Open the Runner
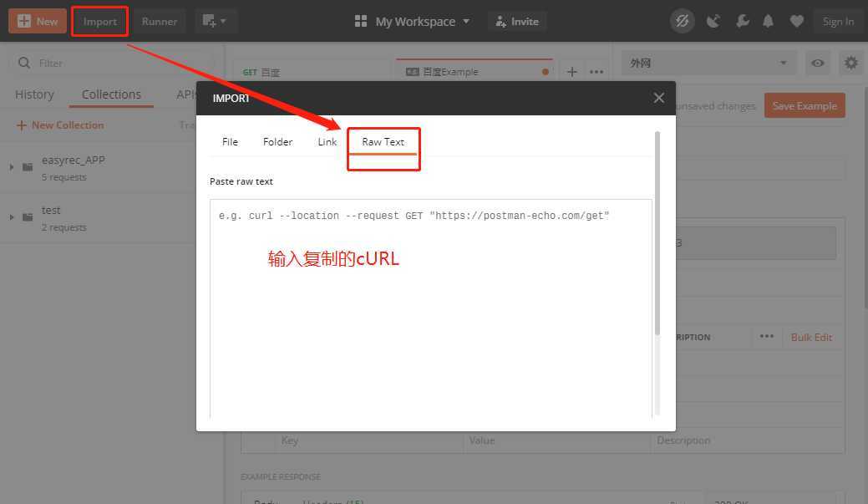This screenshot has width=868, height=504. 159,22
